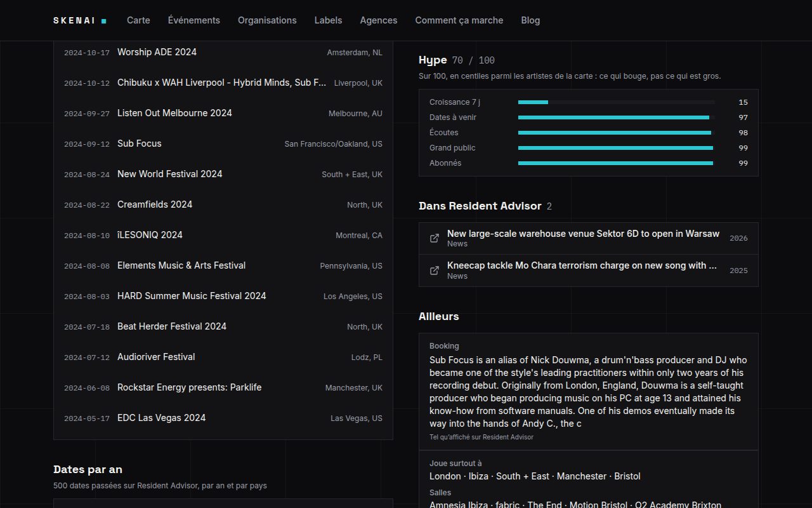Select the Creamfields 2024 event
The height and width of the screenshot is (508, 812).
click(x=223, y=204)
